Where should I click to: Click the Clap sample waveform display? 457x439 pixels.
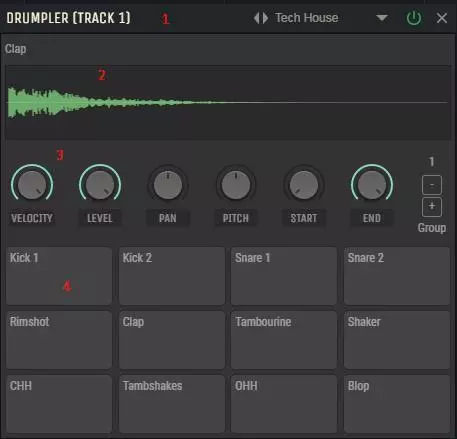228,102
